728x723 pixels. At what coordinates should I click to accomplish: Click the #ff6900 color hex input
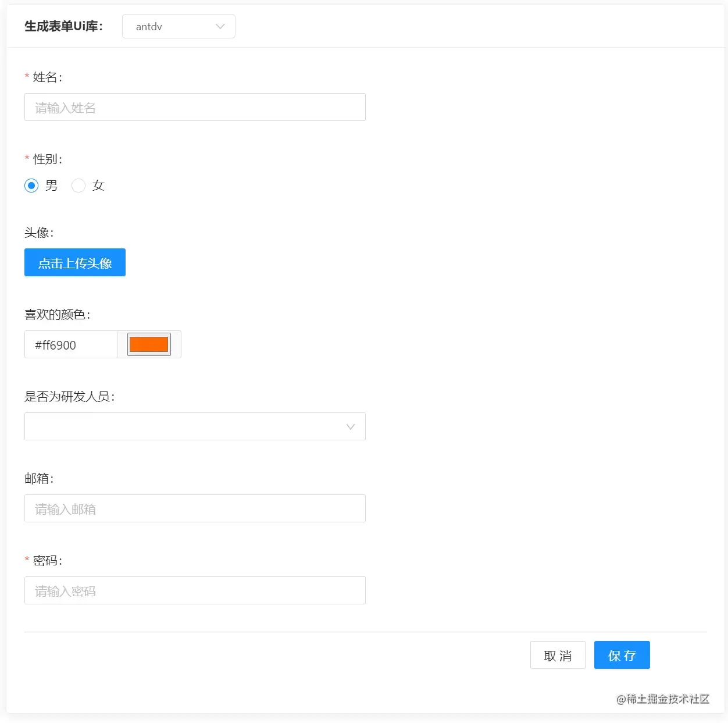pos(71,344)
